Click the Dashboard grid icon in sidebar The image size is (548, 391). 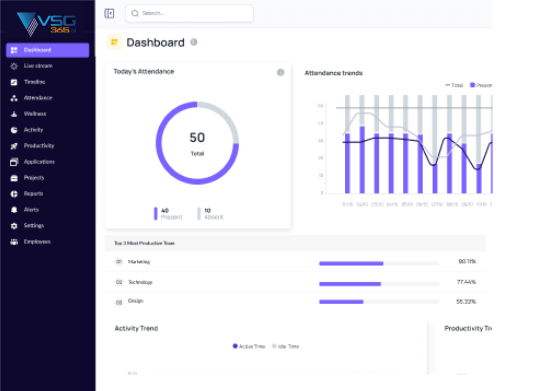point(14,50)
